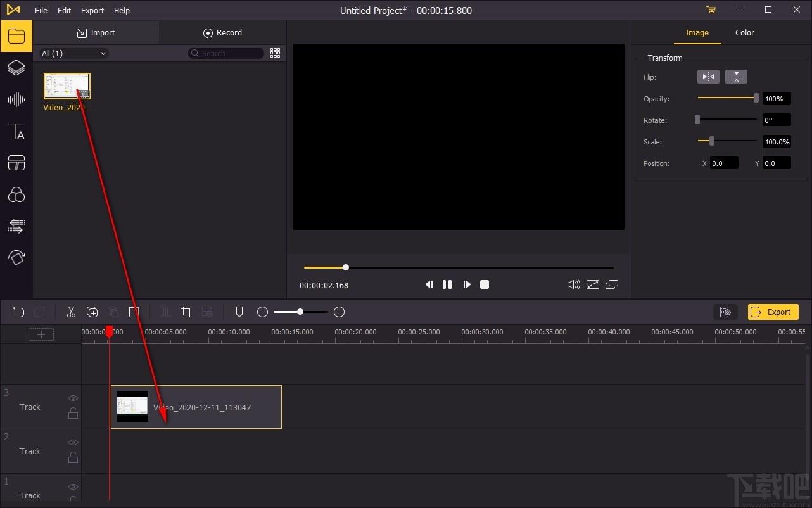Screen dimensions: 812x508
Task: Open the Audio library sidebar icon
Action: 16,99
